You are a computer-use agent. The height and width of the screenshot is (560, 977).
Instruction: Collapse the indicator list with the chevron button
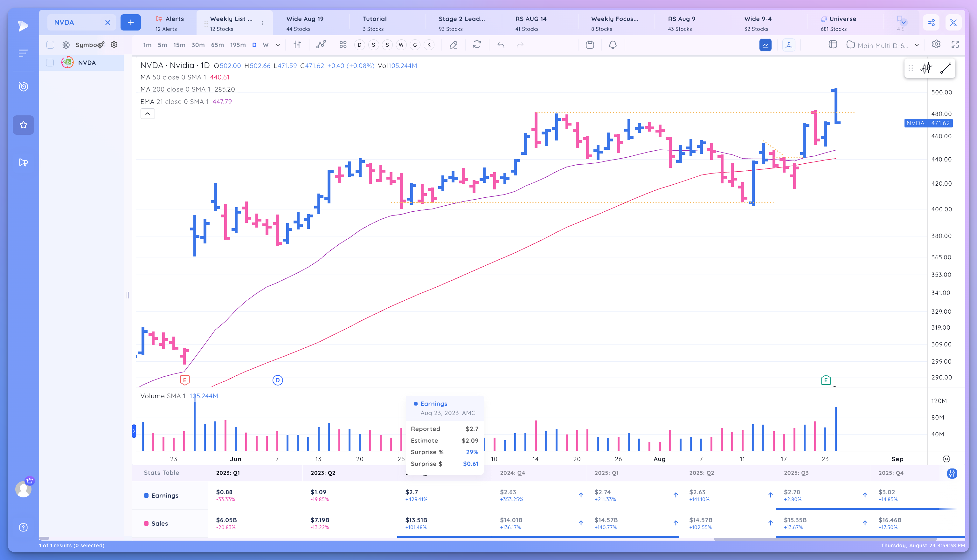147,113
